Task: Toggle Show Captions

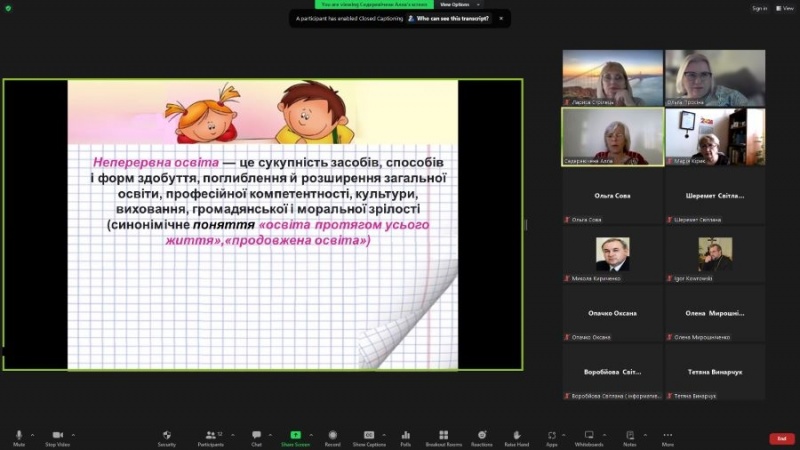Action: tap(369, 437)
